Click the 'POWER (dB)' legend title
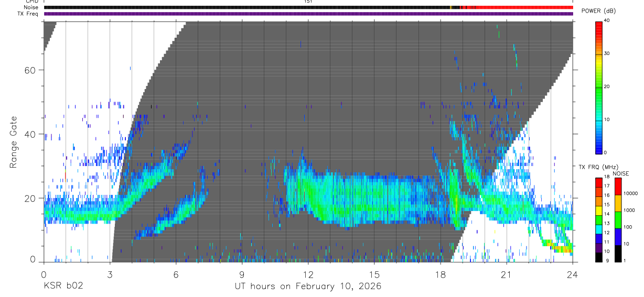The image size is (644, 297). tap(599, 11)
